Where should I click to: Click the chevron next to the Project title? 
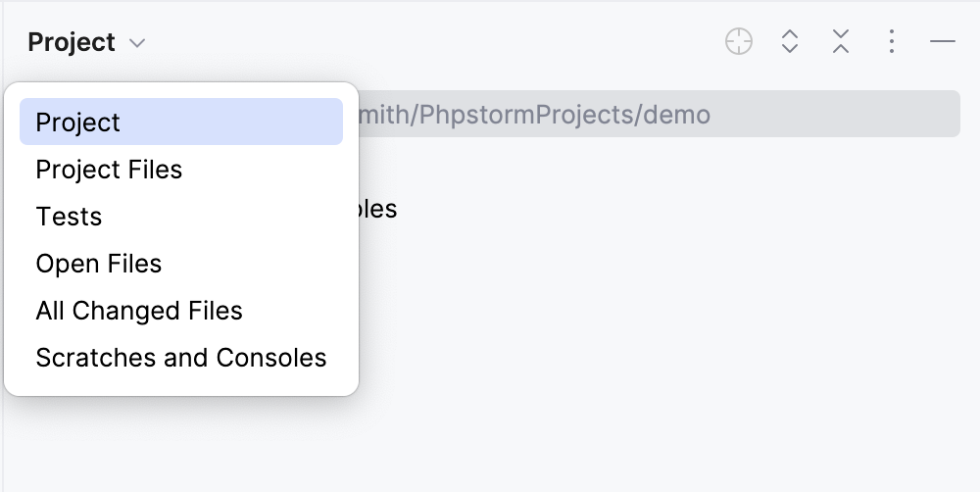click(137, 43)
